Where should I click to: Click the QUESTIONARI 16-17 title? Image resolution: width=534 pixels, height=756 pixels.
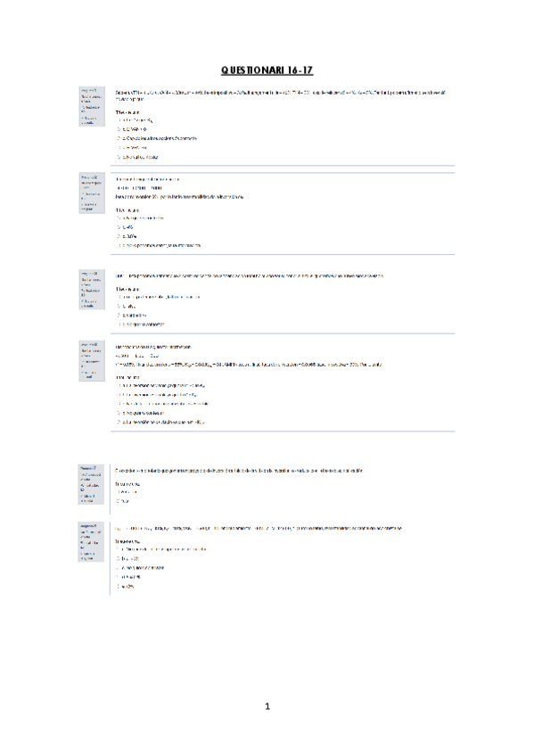pos(267,70)
